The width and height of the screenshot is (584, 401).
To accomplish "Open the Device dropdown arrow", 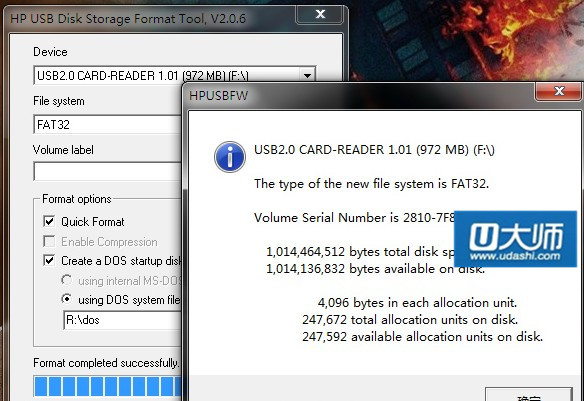I will point(307,76).
